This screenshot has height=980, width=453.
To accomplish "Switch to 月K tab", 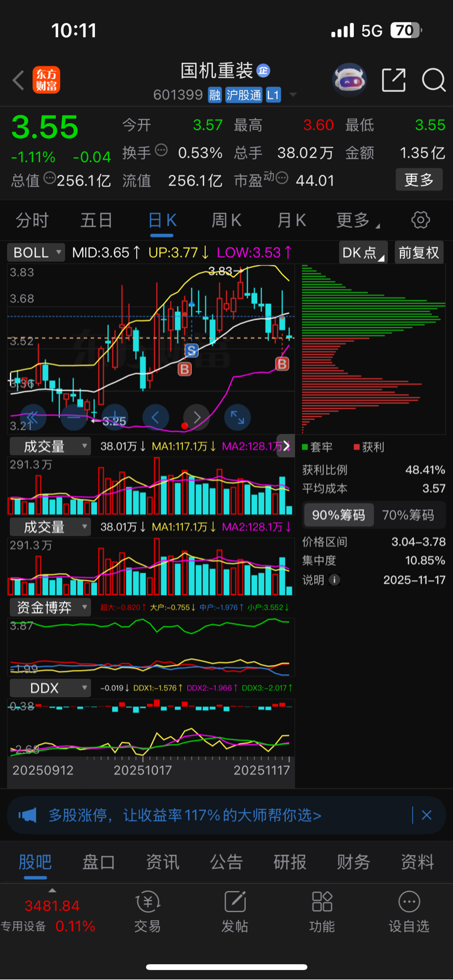I will [x=291, y=220].
